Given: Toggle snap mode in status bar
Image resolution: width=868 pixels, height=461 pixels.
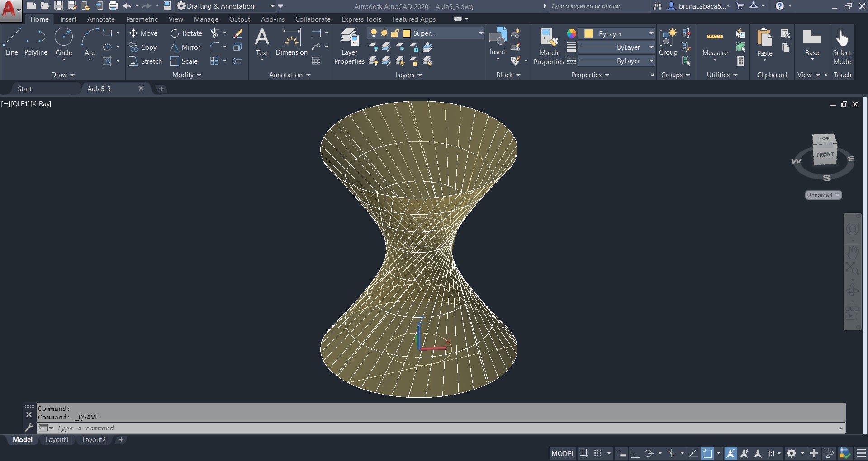Looking at the screenshot, I should coord(598,453).
